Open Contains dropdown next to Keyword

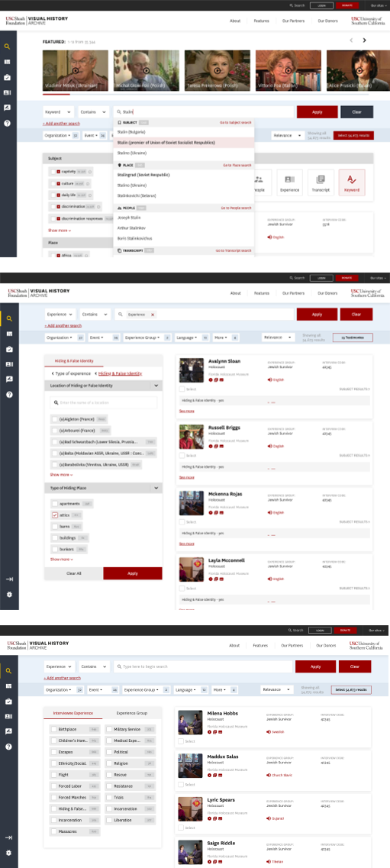[x=93, y=111]
